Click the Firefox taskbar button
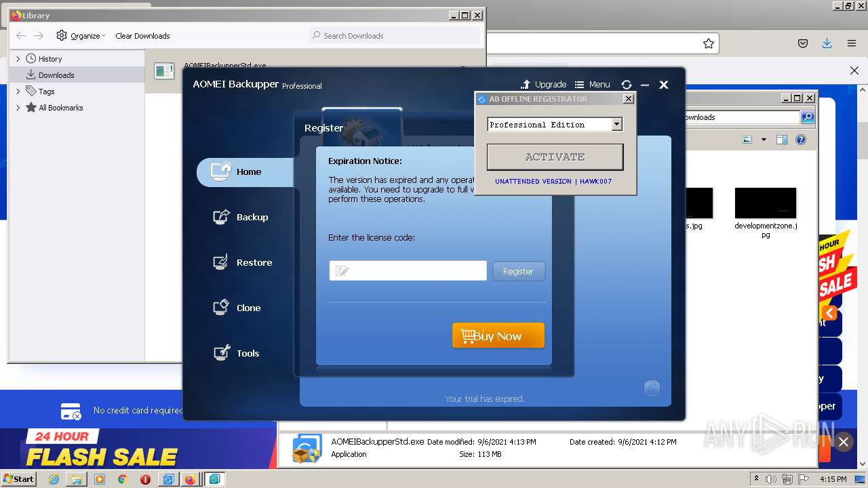 pos(191,479)
